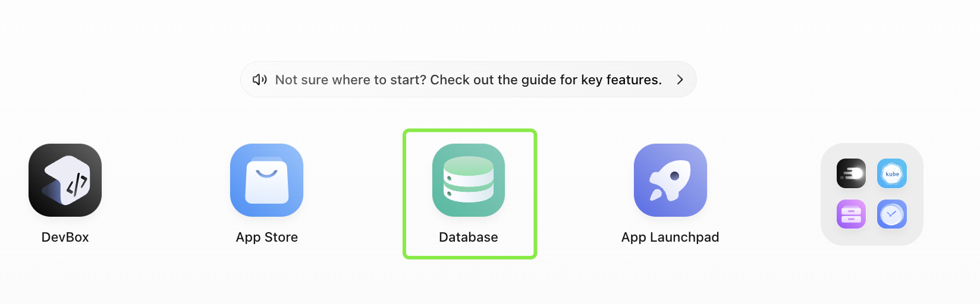Expand the guide banner chevron arrow
This screenshot has width=980, height=304.
[680, 80]
